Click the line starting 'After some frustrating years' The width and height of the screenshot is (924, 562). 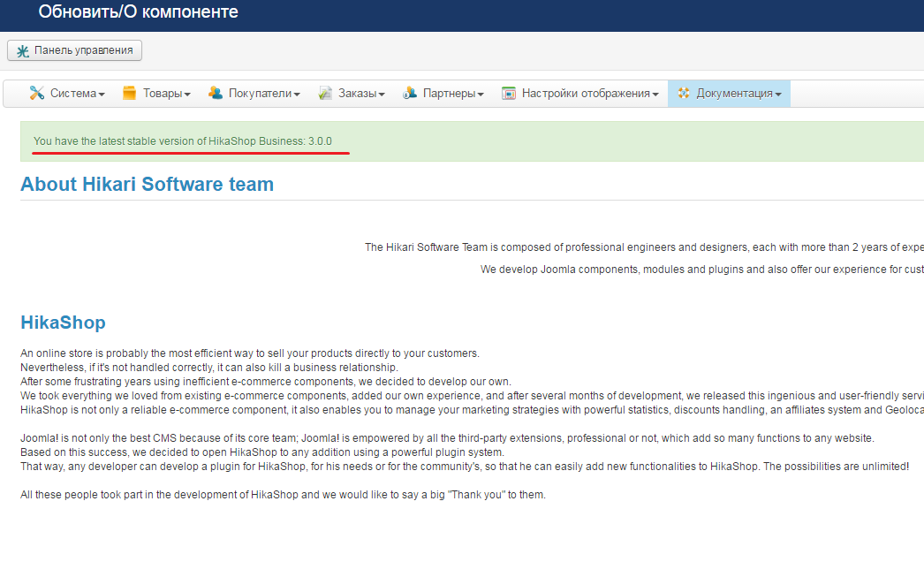pyautogui.click(x=266, y=382)
